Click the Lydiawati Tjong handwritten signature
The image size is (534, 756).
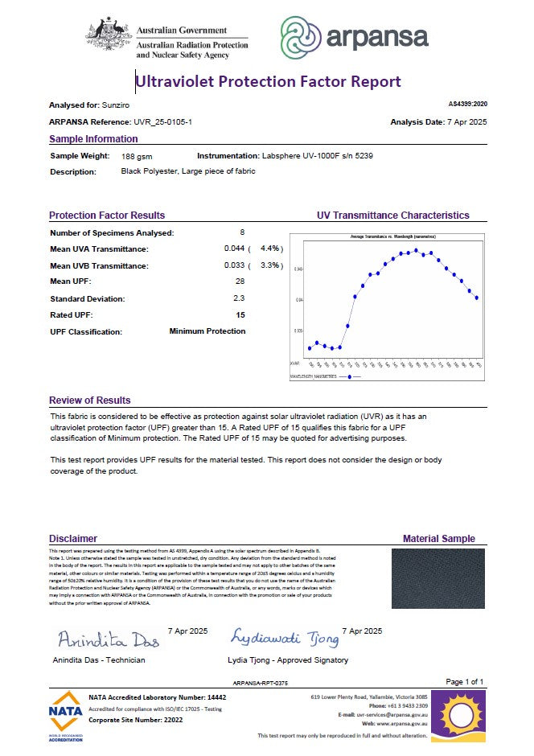coord(285,638)
